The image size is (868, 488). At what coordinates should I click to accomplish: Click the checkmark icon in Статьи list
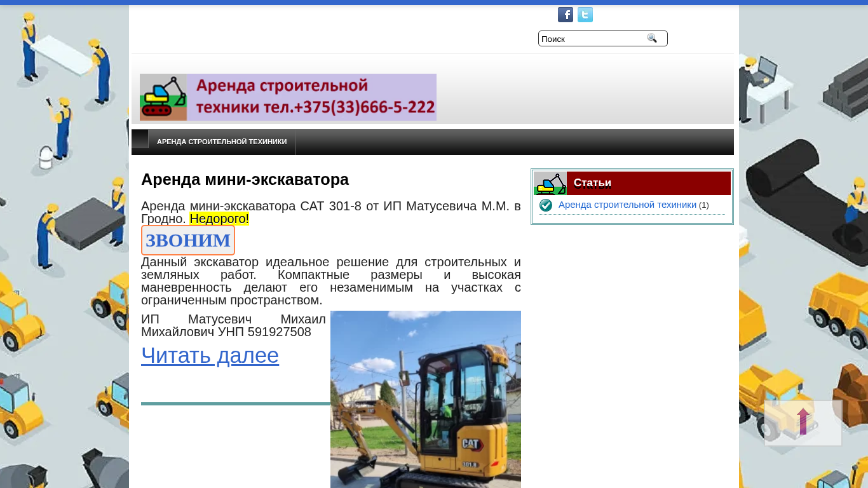(546, 205)
